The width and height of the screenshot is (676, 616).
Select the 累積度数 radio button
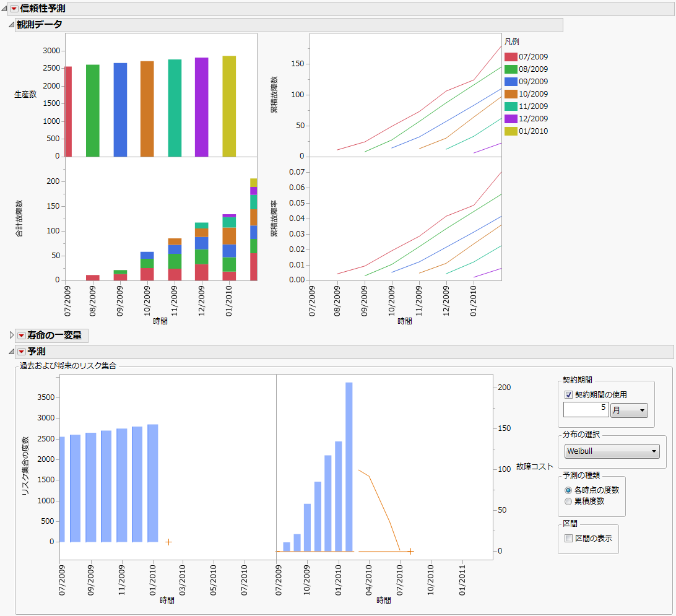568,501
